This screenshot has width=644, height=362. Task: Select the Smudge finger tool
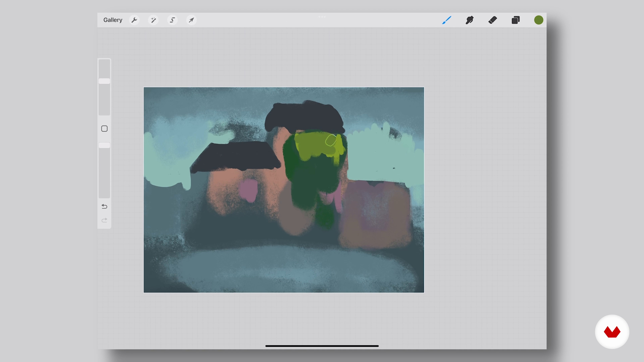[470, 20]
